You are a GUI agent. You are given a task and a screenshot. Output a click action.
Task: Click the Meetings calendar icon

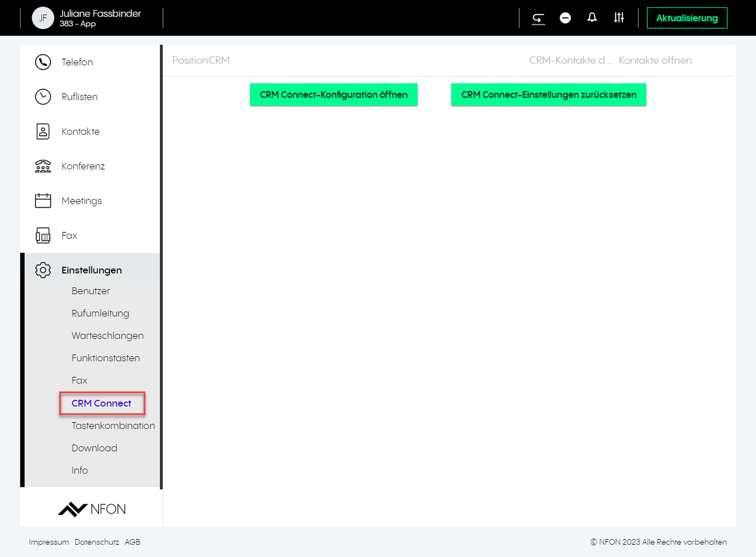[x=43, y=201]
